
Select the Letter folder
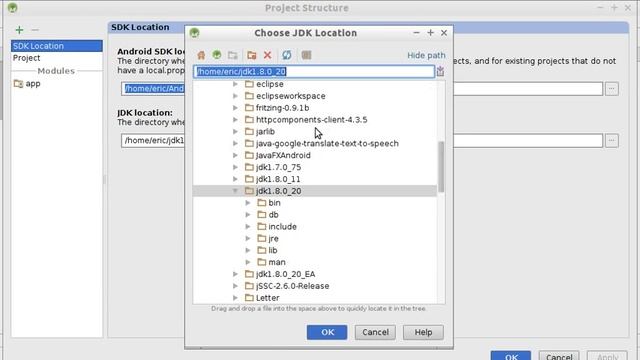pyautogui.click(x=268, y=298)
